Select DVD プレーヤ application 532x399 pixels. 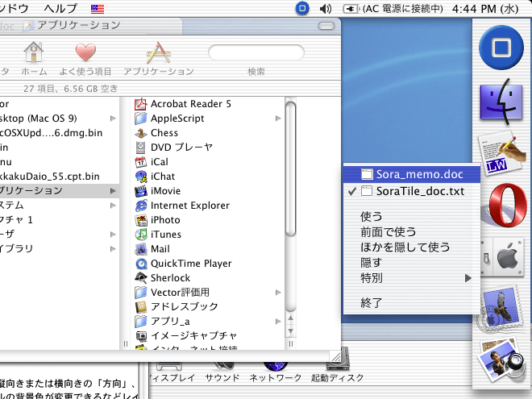174,148
